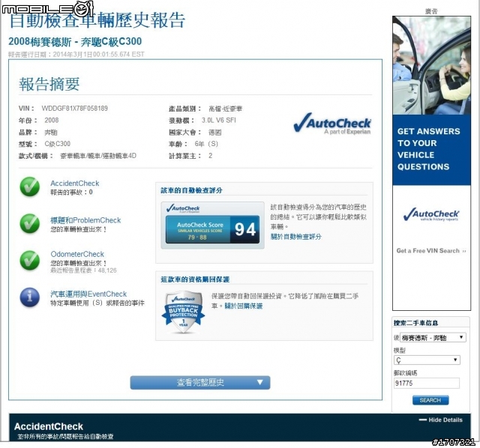This screenshot has width=480, height=448.
Task: Click the Buyback Protection shield badge
Action: 183,312
